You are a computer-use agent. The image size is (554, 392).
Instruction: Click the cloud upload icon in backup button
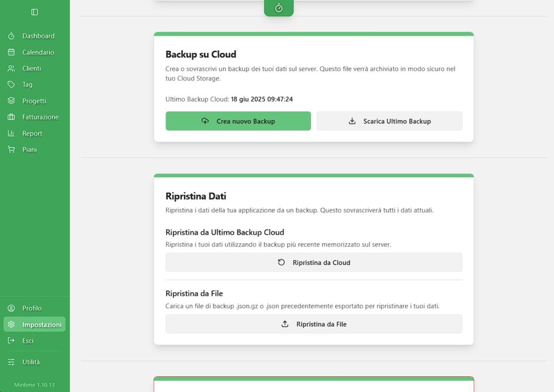[205, 121]
